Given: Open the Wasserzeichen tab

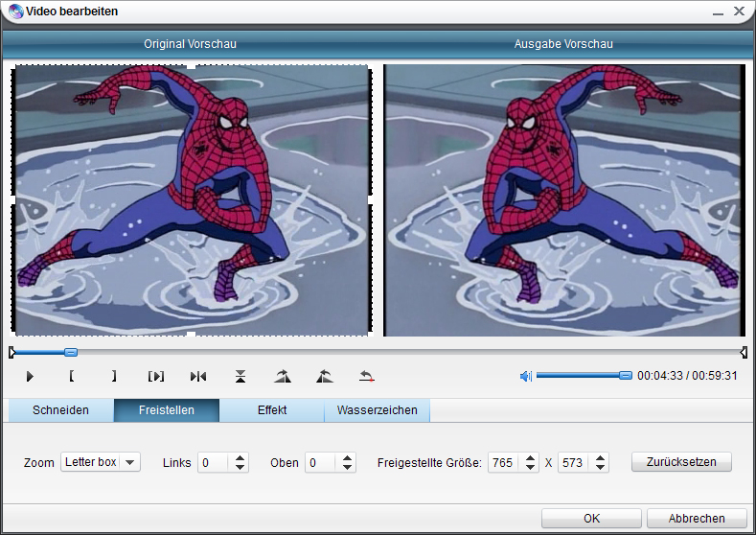Looking at the screenshot, I should [377, 410].
